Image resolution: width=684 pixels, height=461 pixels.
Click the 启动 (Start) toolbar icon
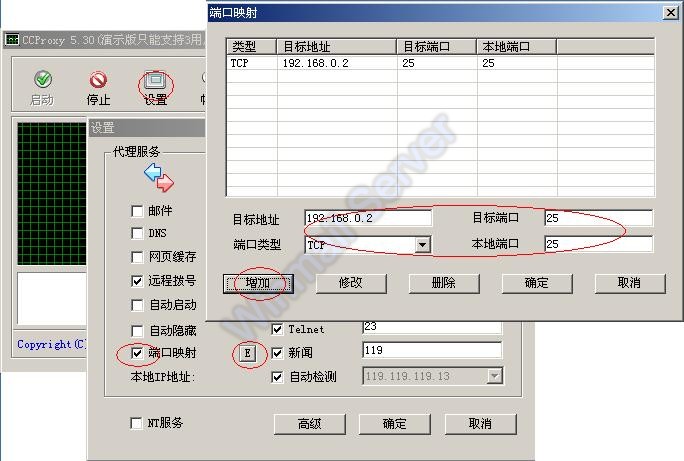pyautogui.click(x=42, y=87)
